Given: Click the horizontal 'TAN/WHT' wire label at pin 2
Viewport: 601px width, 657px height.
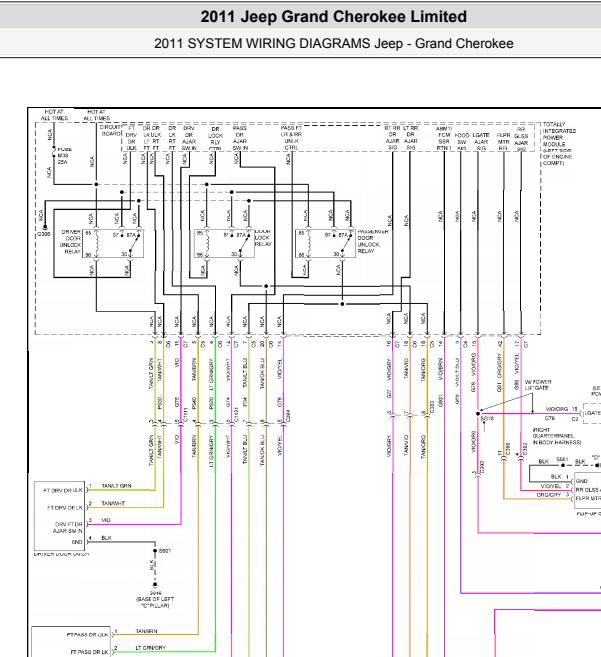Looking at the screenshot, I should [x=113, y=503].
